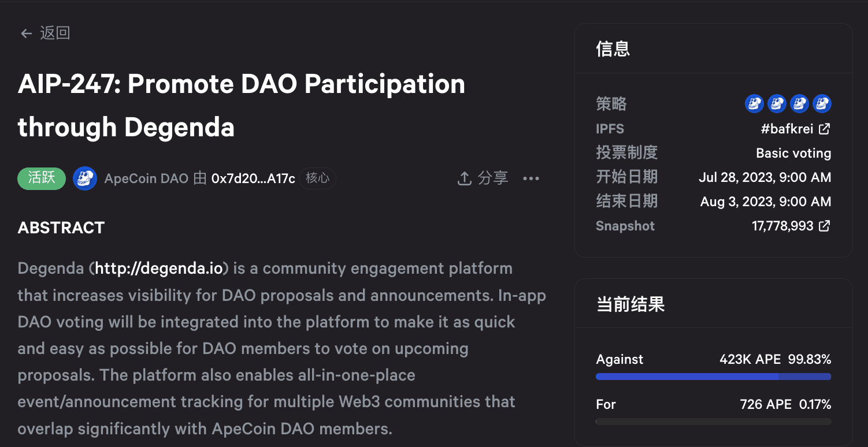The width and height of the screenshot is (868, 447).
Task: Open Snapshot block via its external link icon
Action: point(825,226)
